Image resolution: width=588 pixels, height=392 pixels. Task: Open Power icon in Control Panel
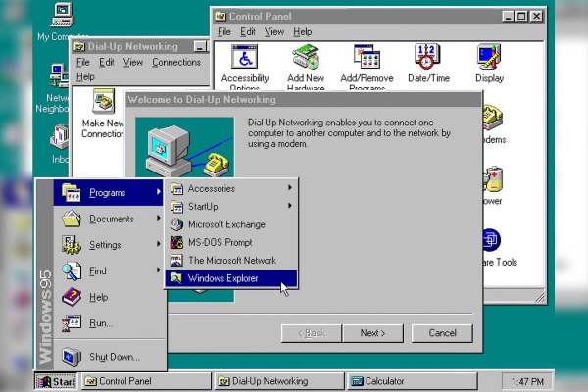[x=492, y=185]
